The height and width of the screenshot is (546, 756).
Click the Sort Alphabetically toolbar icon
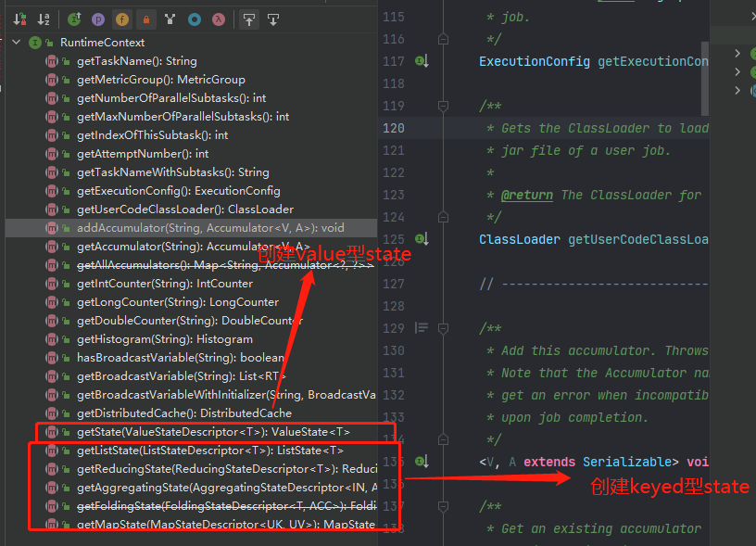coord(44,19)
